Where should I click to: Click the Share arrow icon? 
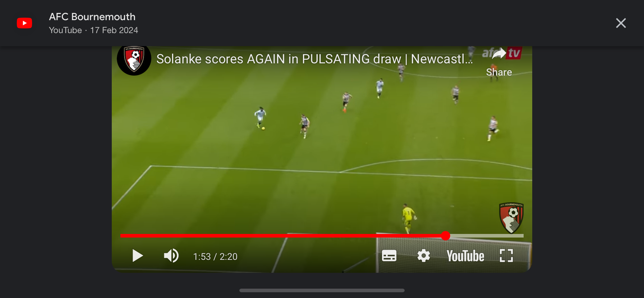point(499,54)
